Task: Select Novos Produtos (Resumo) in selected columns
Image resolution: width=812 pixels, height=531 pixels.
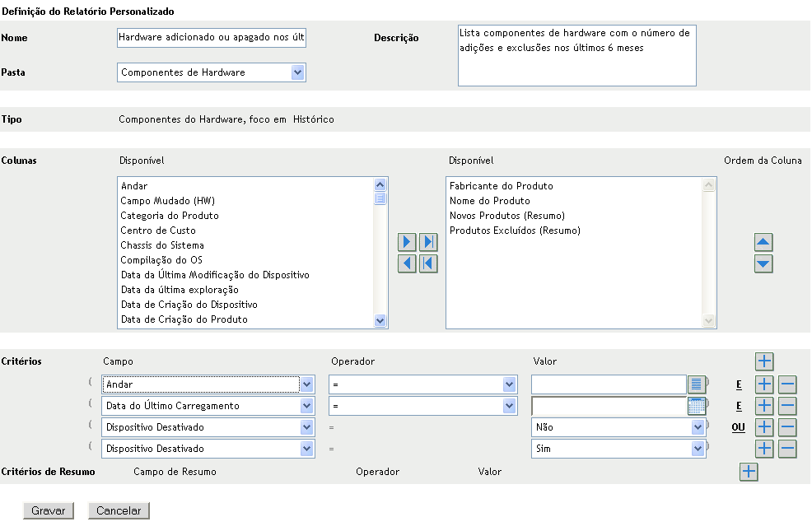Action: 507,216
